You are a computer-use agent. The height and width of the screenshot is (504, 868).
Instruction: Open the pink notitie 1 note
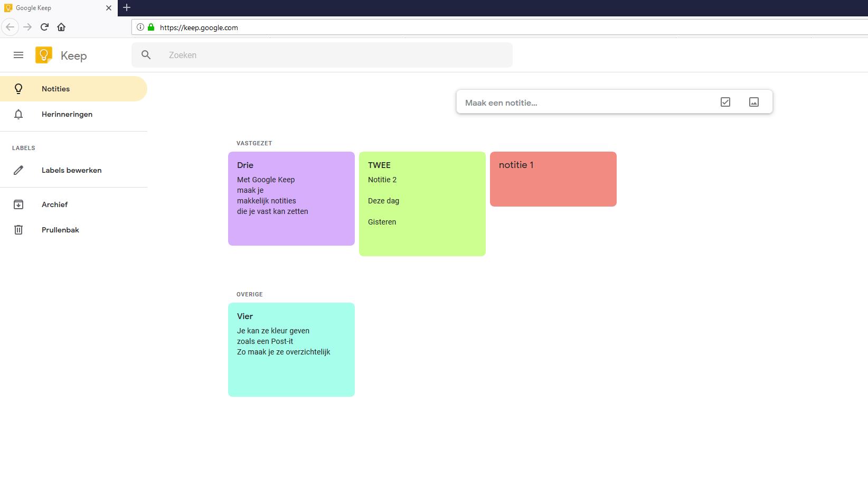tap(552, 179)
